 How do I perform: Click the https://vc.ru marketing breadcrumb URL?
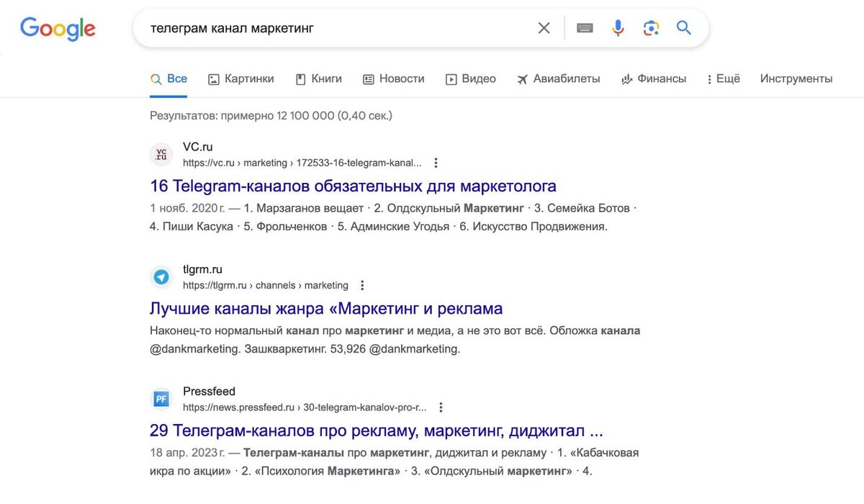click(x=302, y=163)
